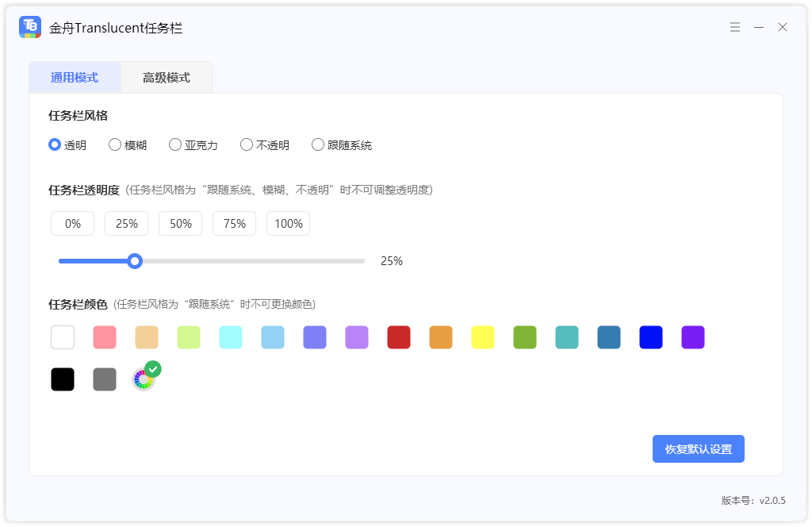Screen dimensions: 812x527
Task: Select the 透明 taskbar style radio button
Action: coord(55,144)
